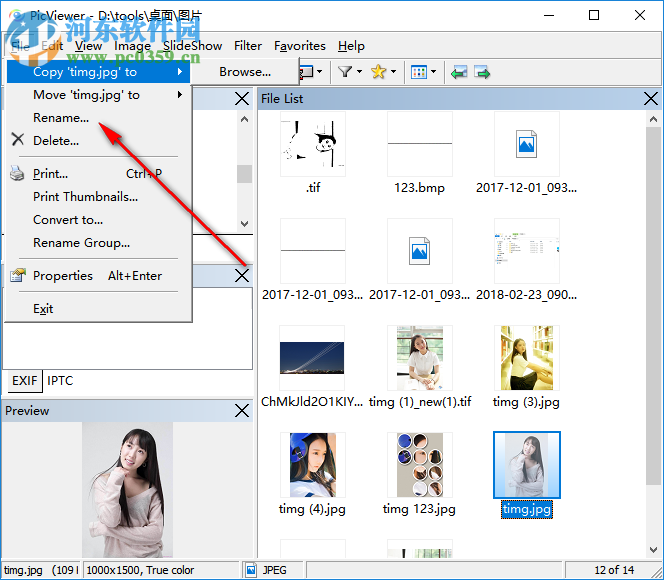The width and height of the screenshot is (664, 580).
Task: Select the timg (1)_new(1).tif thumbnail
Action: [420, 358]
